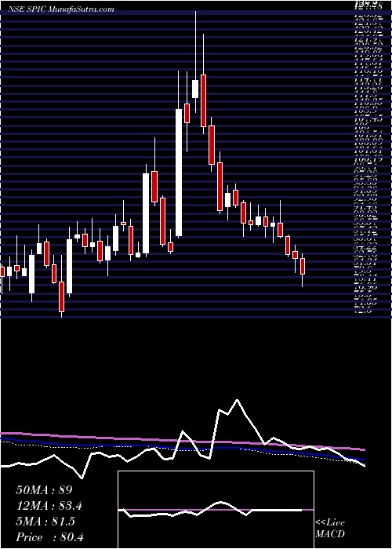Click the Price : 80.4 value
This screenshot has height=549, width=392.
click(49, 537)
